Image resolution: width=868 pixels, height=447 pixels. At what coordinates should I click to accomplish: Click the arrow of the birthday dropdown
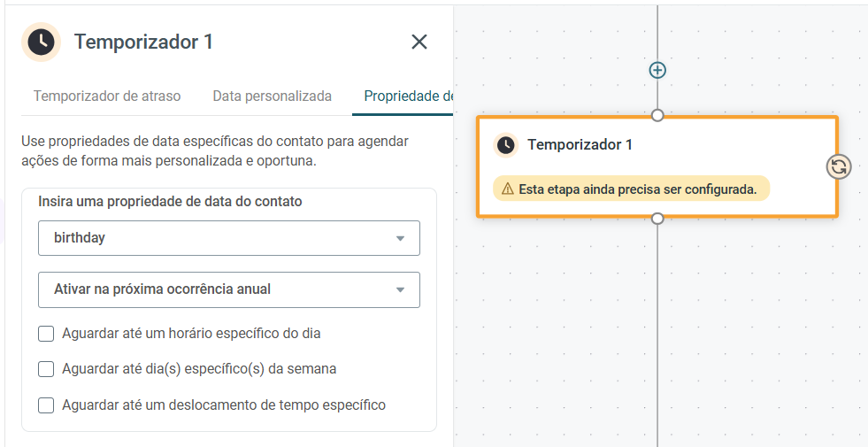(400, 239)
